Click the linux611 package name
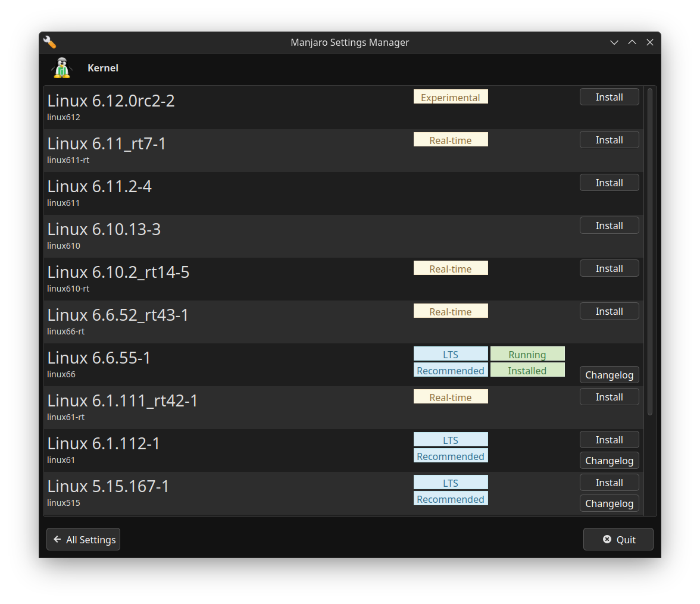 [x=63, y=203]
